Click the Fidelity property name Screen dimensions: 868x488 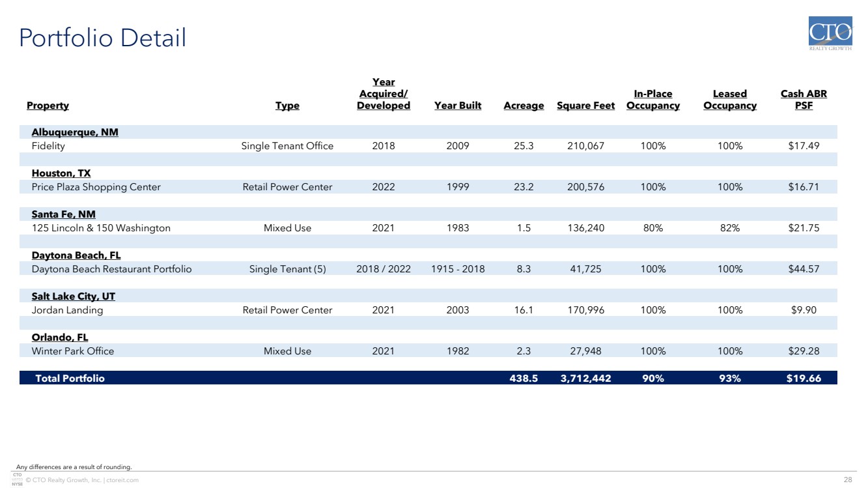(x=48, y=146)
